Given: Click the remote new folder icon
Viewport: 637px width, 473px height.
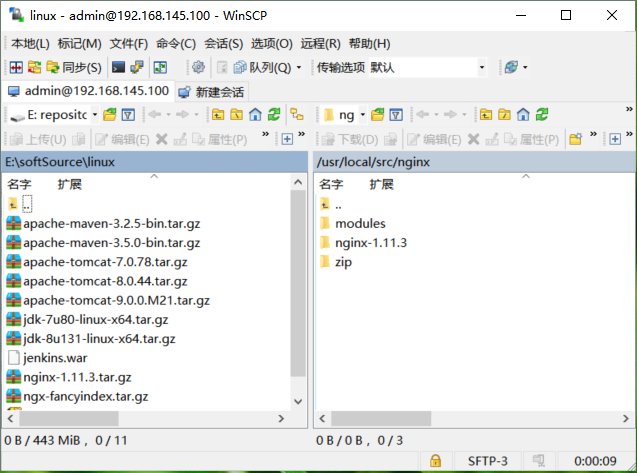Looking at the screenshot, I should 576,139.
